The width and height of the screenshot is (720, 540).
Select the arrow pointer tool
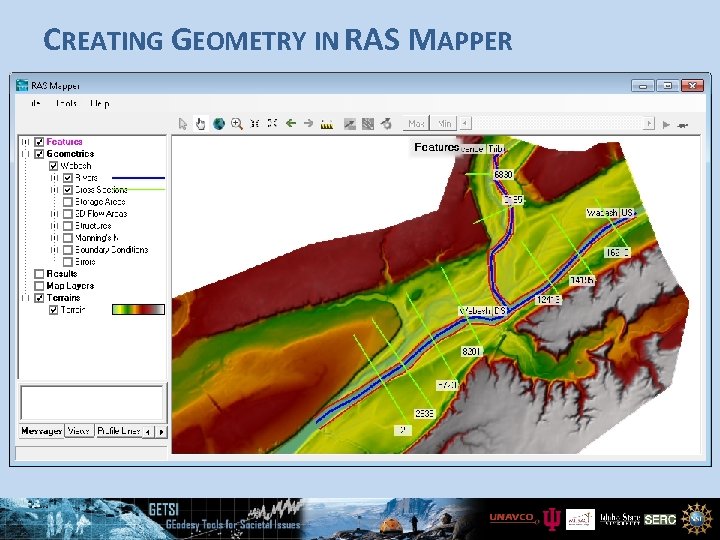[183, 124]
